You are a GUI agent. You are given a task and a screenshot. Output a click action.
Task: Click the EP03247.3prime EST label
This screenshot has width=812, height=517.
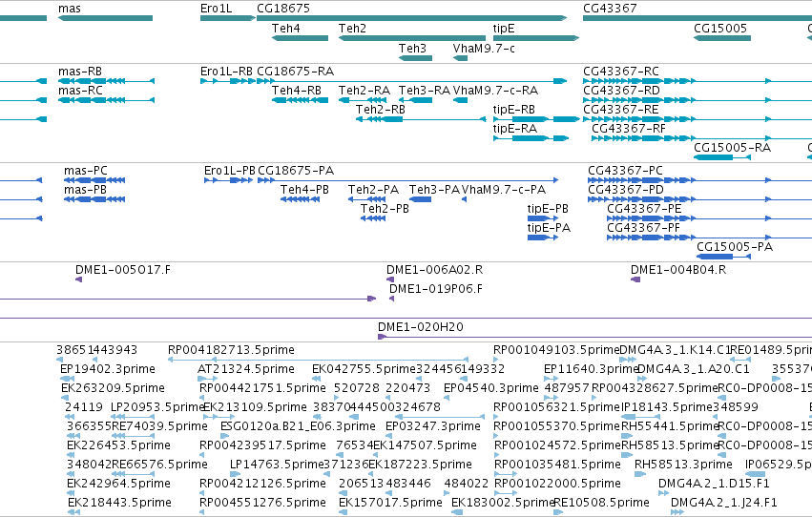coord(433,427)
